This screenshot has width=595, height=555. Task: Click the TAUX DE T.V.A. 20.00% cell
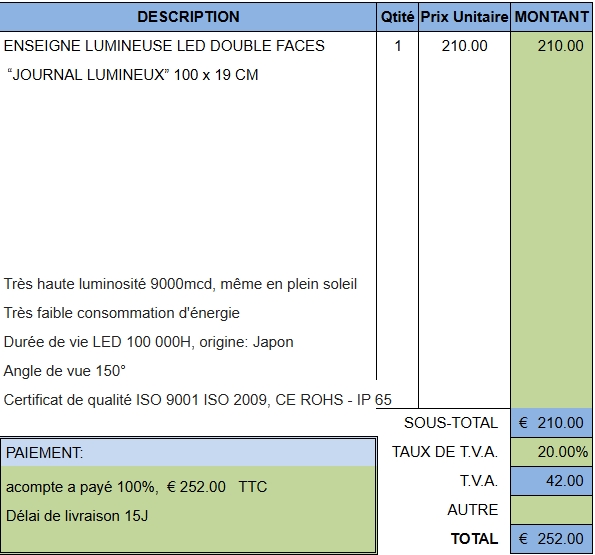551,452
